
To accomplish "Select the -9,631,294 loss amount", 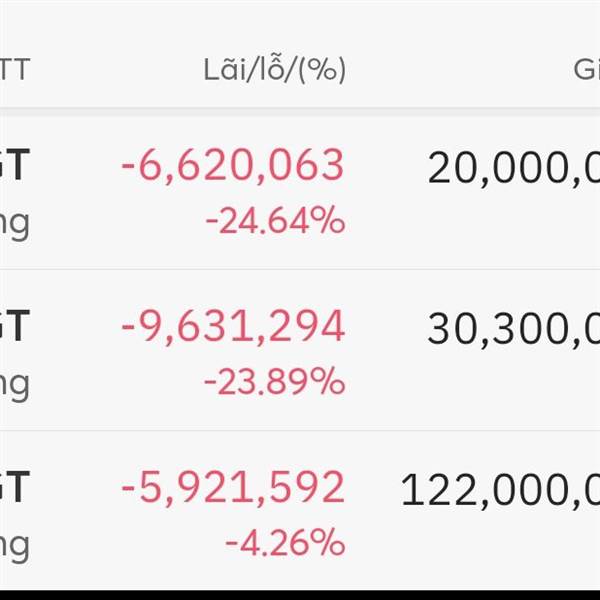I will click(232, 327).
